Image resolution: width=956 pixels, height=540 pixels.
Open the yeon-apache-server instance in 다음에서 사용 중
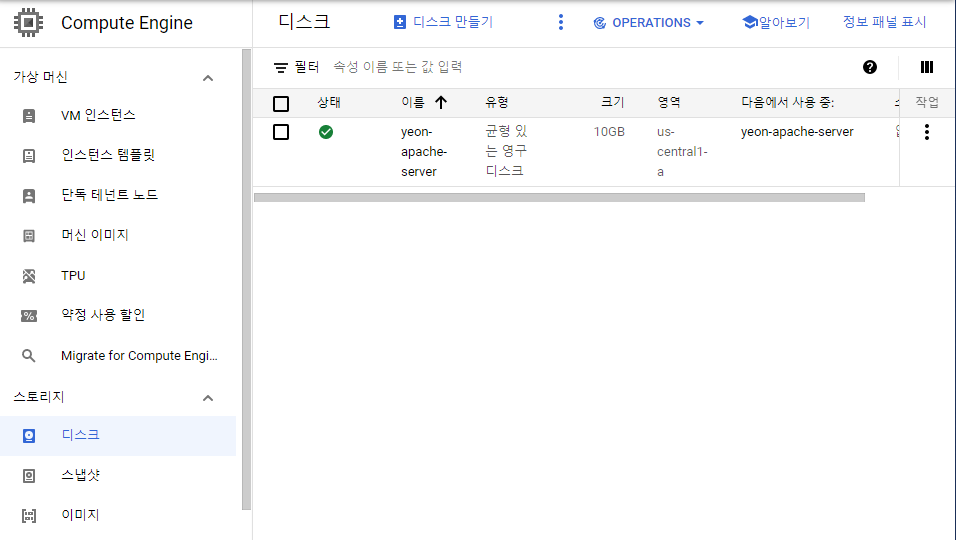[797, 132]
